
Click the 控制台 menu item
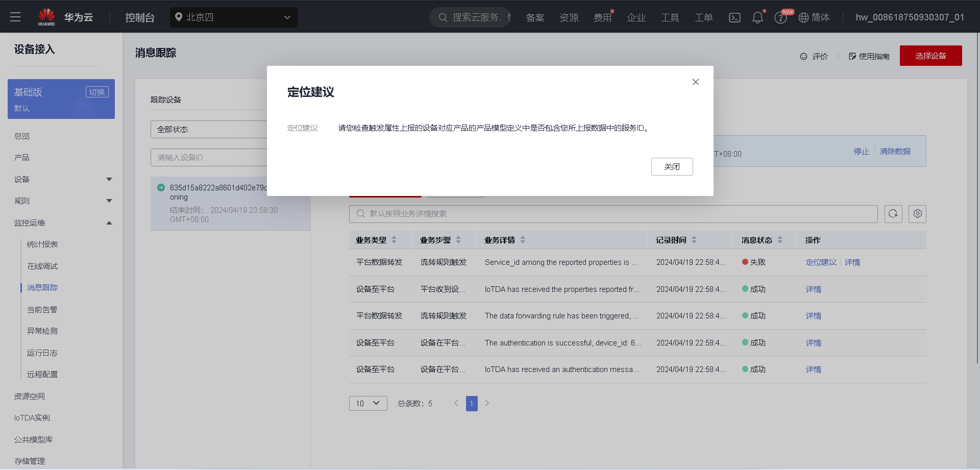click(139, 16)
